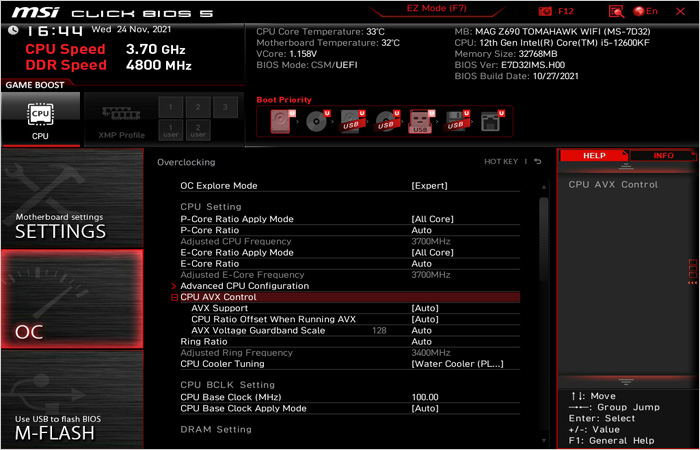
Task: Click the back arrow icon beside HOT KEY
Action: click(537, 162)
